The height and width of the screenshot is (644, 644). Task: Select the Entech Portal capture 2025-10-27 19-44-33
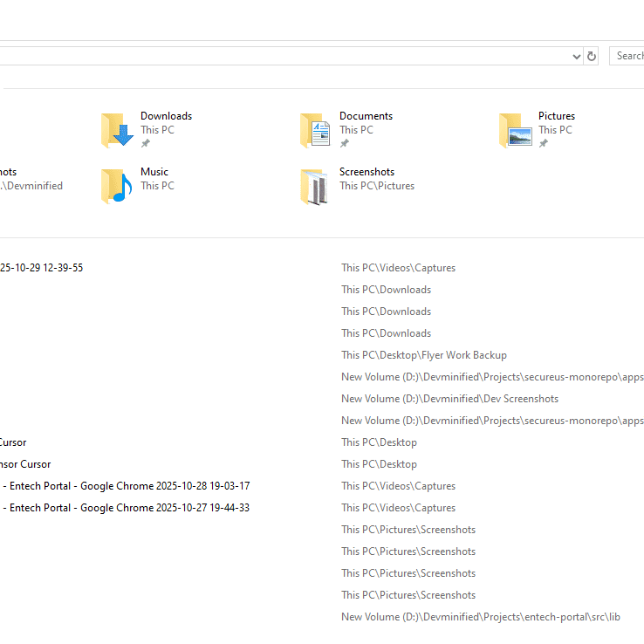coord(125,508)
